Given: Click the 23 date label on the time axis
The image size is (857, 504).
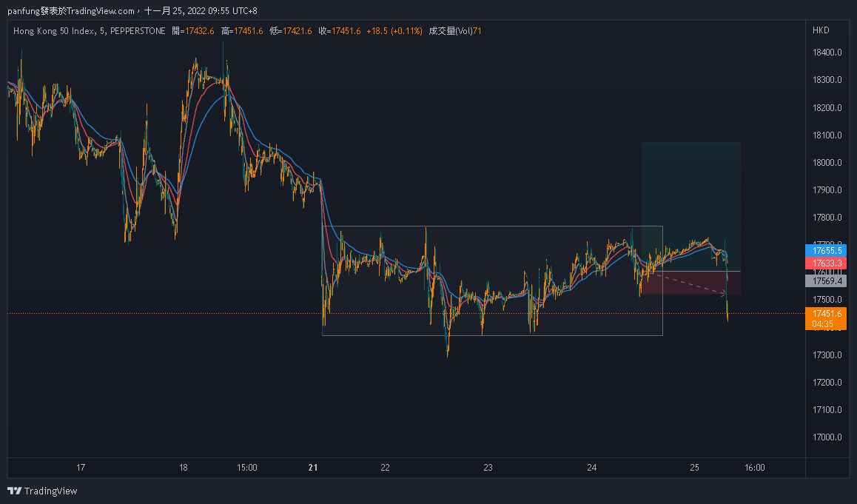Looking at the screenshot, I should pyautogui.click(x=488, y=468).
